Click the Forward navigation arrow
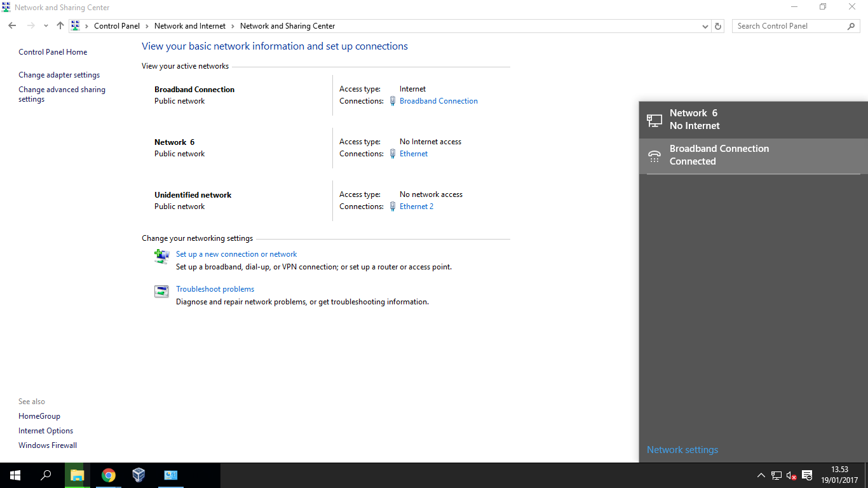The height and width of the screenshot is (488, 868). [x=31, y=26]
